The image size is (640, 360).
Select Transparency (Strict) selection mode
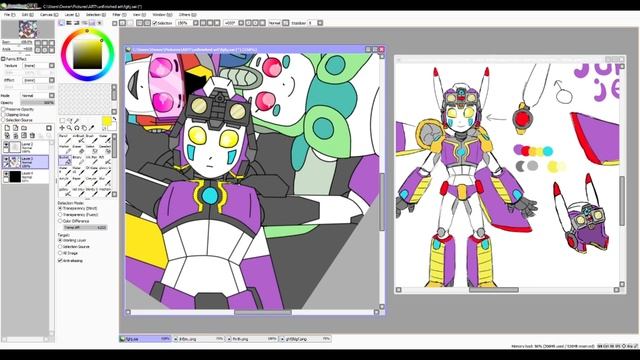point(60,208)
